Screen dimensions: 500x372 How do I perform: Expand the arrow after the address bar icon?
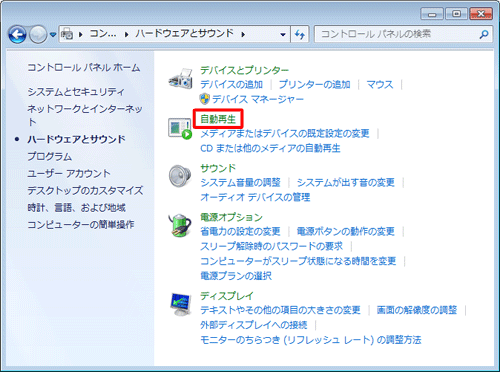80,34
